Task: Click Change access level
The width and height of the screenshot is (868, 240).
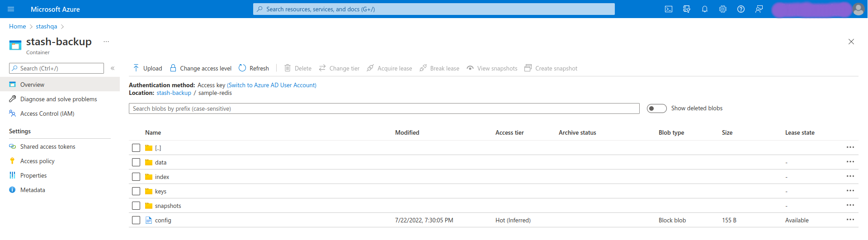Action: tap(201, 68)
